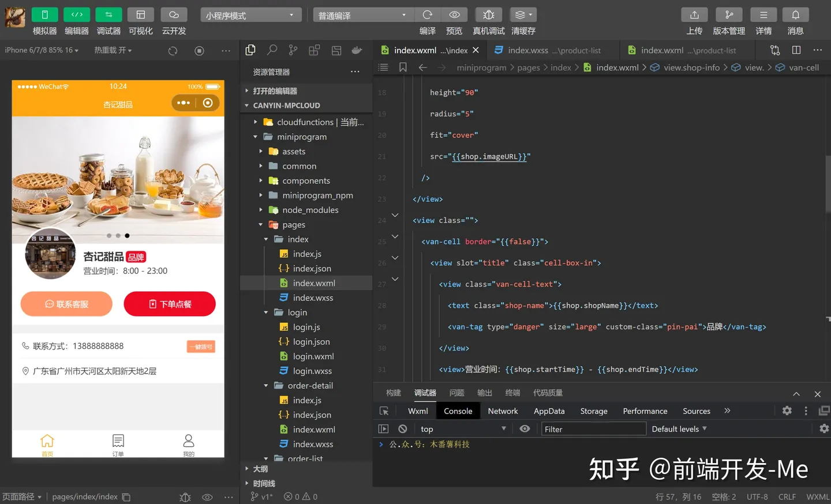831x504 pixels.
Task: Navigate back with the left arrow
Action: (422, 67)
